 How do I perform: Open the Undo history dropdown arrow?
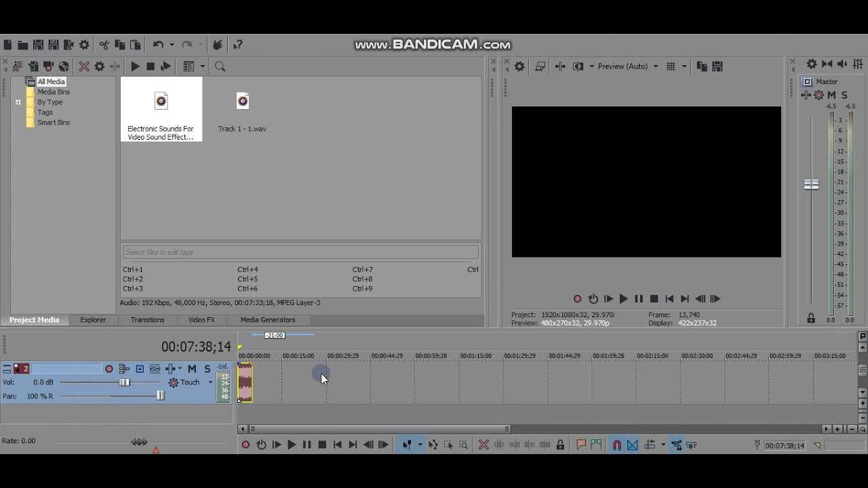(x=172, y=45)
